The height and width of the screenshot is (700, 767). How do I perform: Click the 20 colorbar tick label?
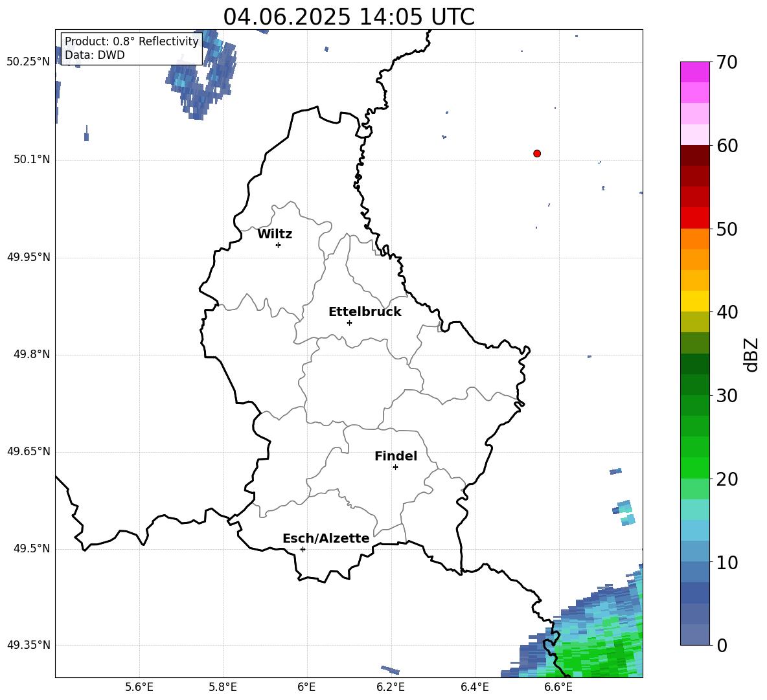pos(727,479)
